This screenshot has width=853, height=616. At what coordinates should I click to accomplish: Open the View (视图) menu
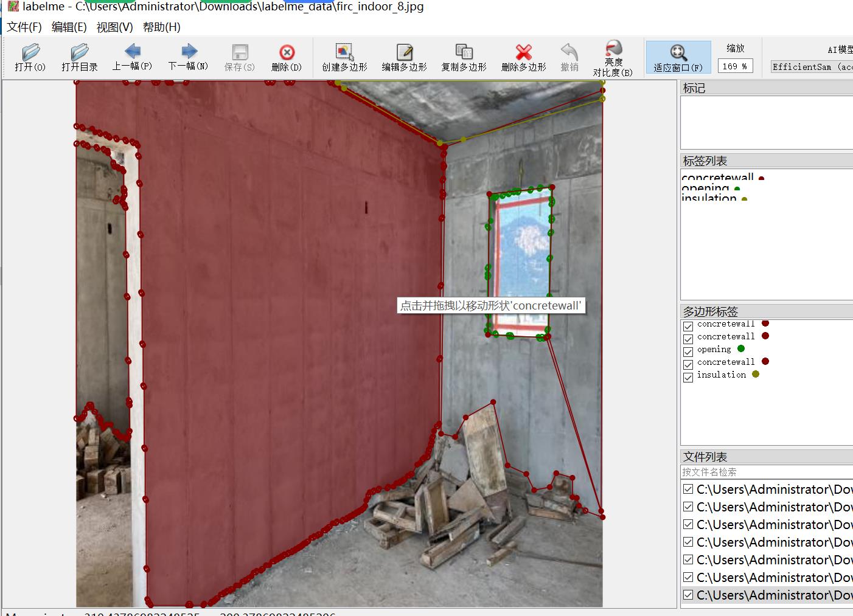114,27
